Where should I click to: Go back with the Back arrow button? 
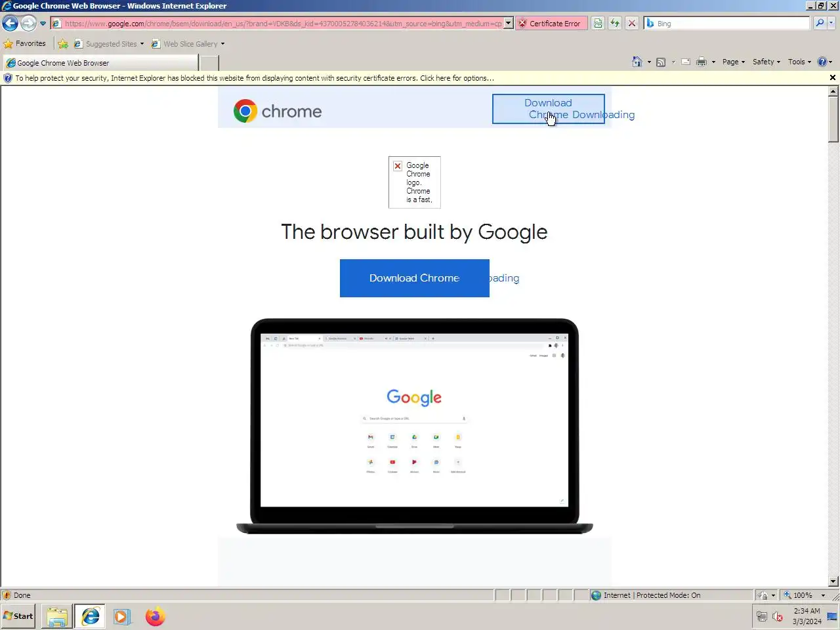pos(10,24)
